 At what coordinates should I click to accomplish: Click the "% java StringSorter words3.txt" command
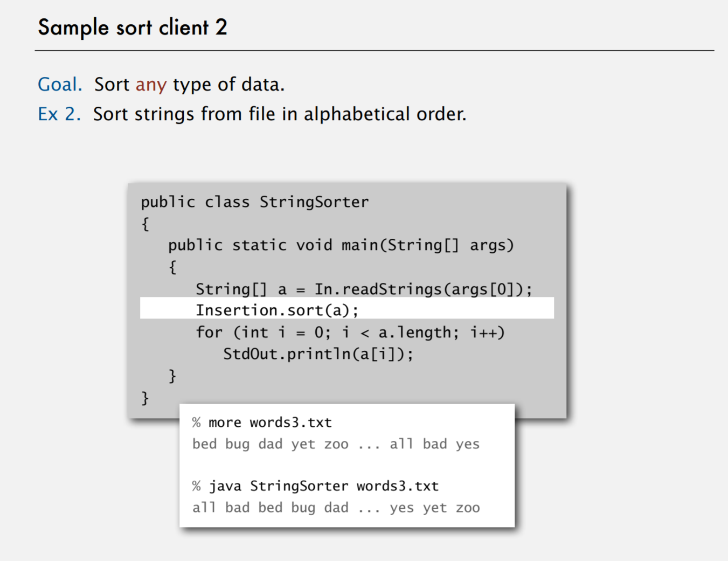click(x=315, y=486)
